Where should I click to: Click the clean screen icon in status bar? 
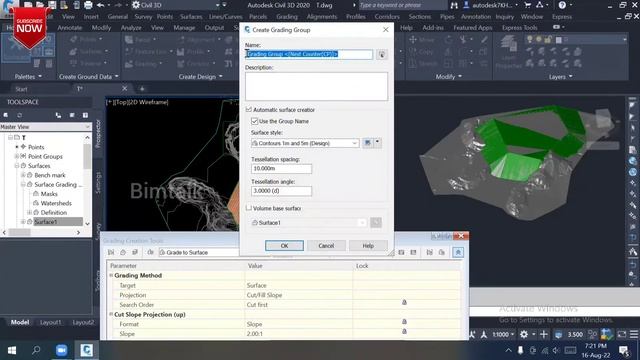621,334
